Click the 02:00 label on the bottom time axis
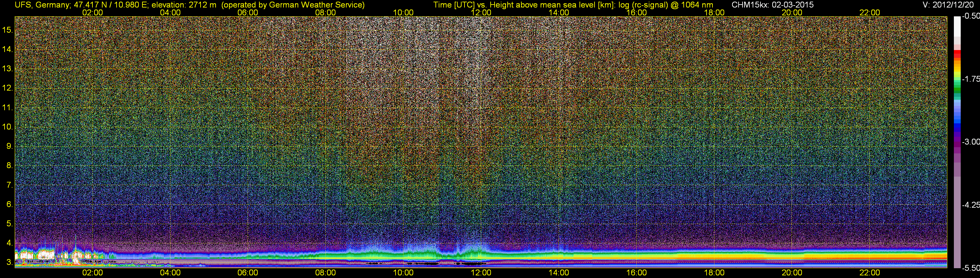Viewport: 980px width, 278px height. point(92,273)
